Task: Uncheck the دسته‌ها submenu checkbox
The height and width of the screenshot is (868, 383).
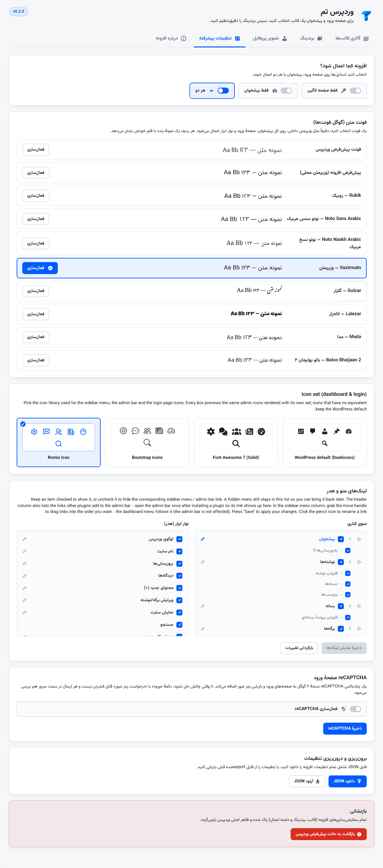Action: (348, 584)
